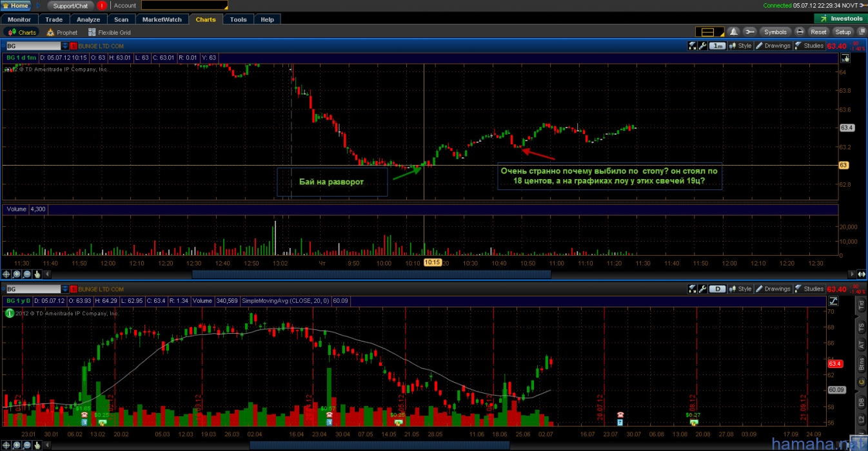Click the top chart zoom in icon
This screenshot has height=451, width=868.
pyautogui.click(x=17, y=274)
